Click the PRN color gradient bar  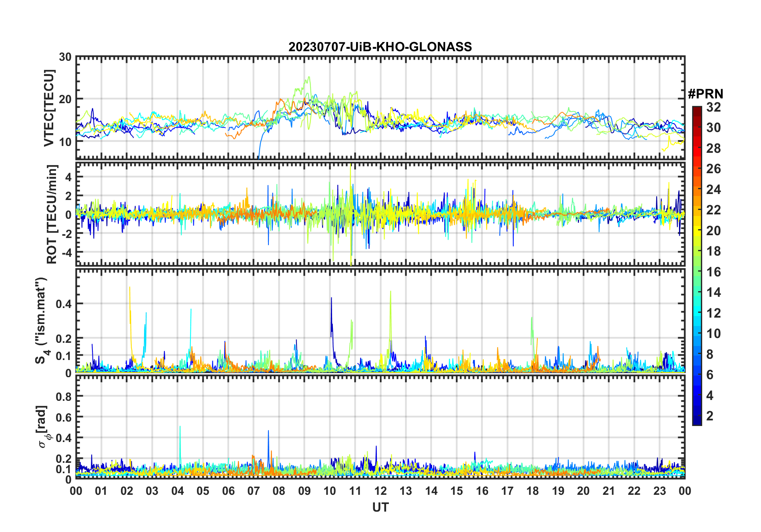pyautogui.click(x=697, y=266)
